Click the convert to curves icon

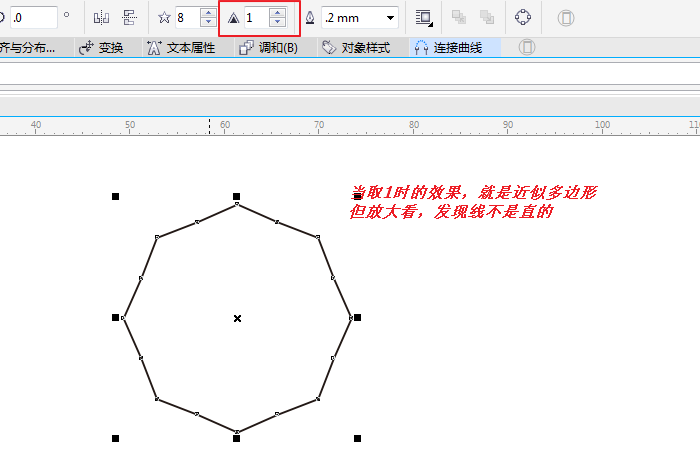point(523,17)
